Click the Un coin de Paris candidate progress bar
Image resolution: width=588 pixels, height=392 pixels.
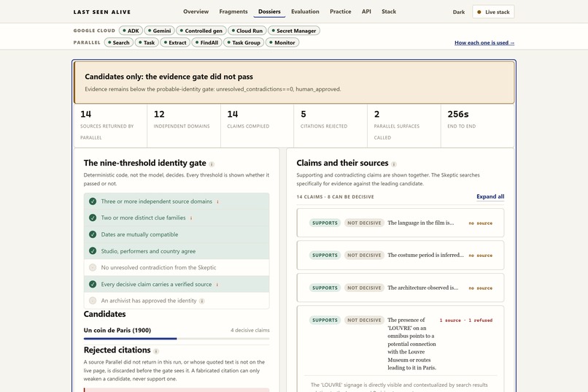pyautogui.click(x=177, y=339)
